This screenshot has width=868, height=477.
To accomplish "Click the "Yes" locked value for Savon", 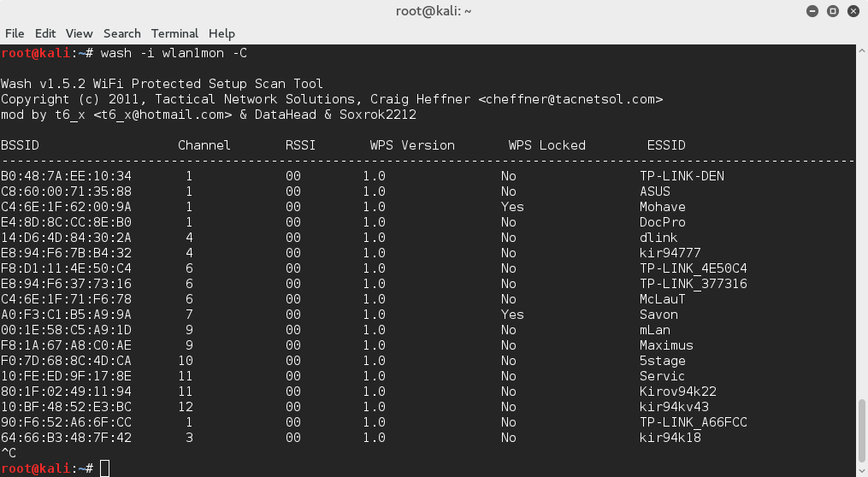I will pos(512,315).
